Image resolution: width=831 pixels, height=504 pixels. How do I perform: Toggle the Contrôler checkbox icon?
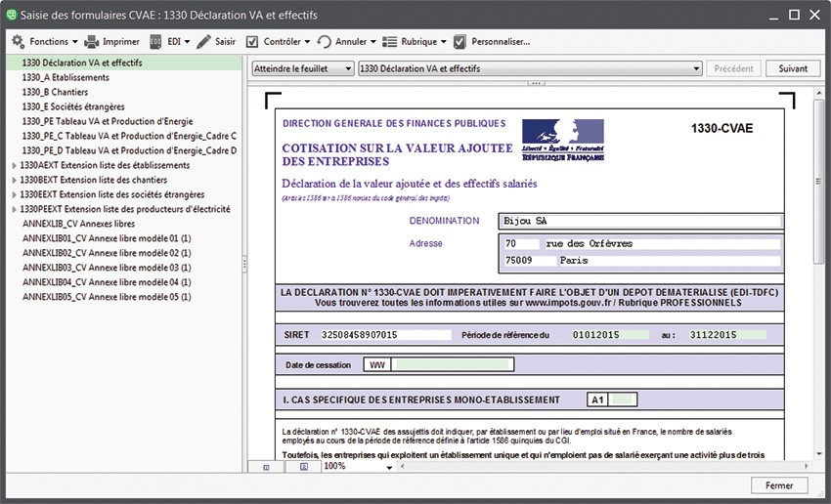(x=252, y=42)
